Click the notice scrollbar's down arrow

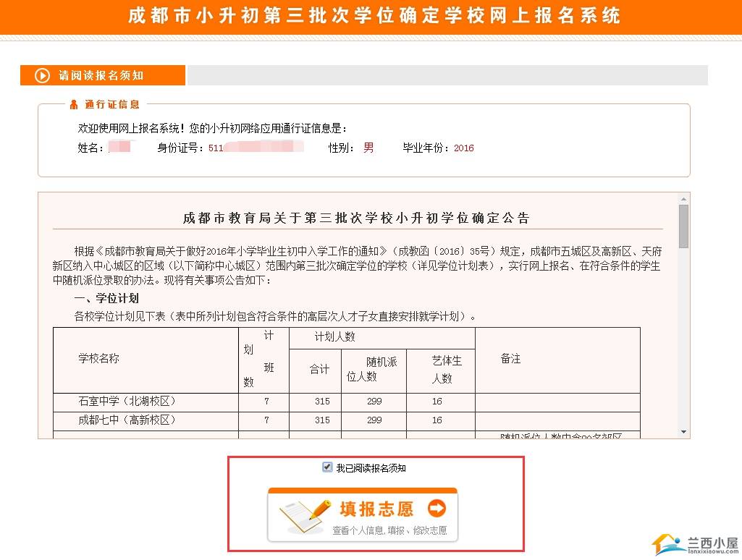(x=683, y=432)
